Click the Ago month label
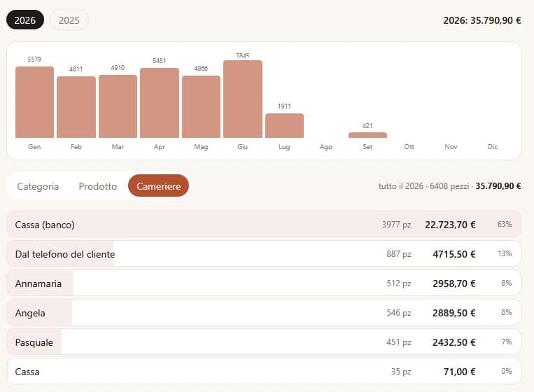Viewport: 534px width, 392px height. [x=326, y=147]
